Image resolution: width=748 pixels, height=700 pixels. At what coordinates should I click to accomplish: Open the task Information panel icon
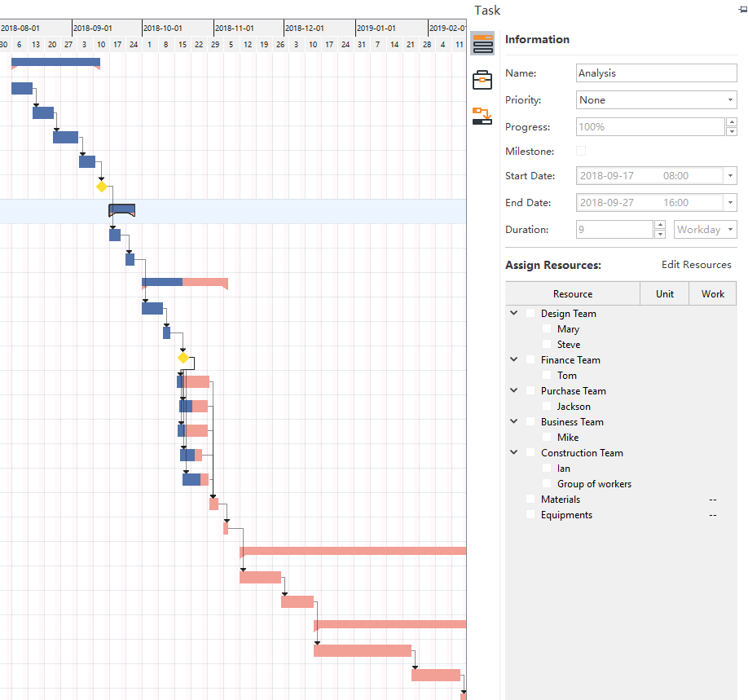(482, 43)
